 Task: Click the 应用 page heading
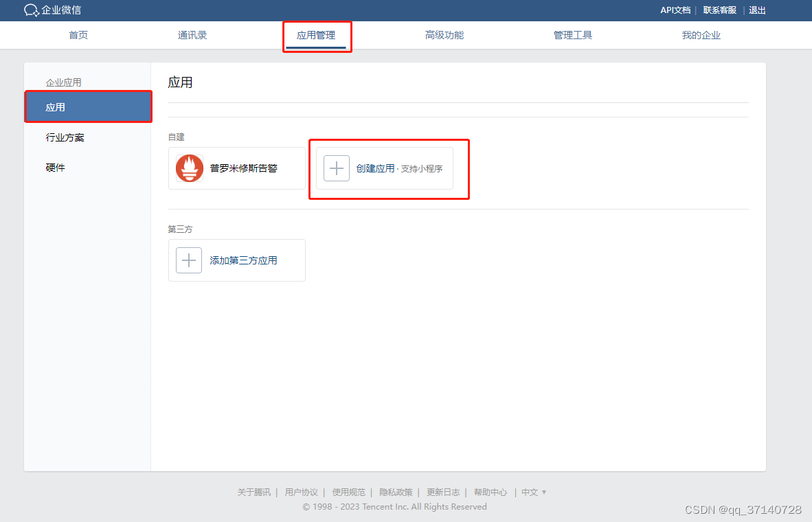(x=180, y=82)
